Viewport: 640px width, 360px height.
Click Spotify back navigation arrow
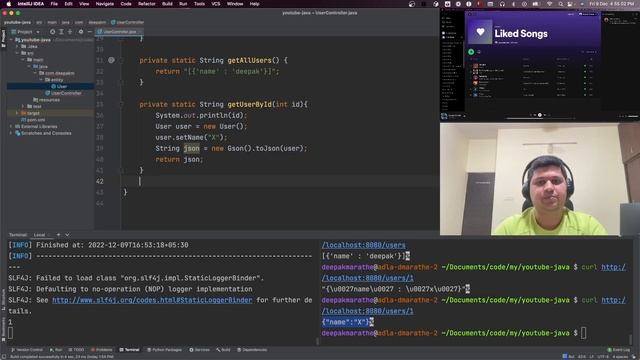[469, 14]
